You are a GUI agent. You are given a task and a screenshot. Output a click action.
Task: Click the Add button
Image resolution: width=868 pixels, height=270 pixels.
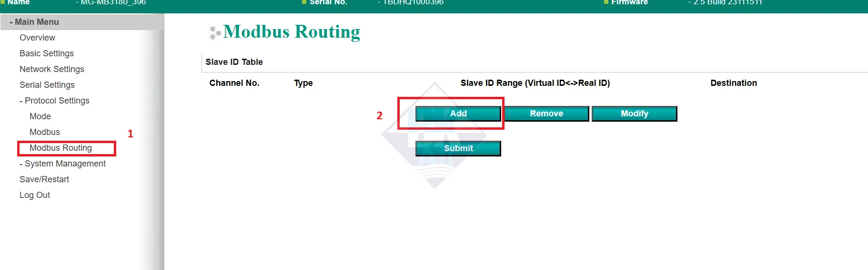tap(458, 114)
